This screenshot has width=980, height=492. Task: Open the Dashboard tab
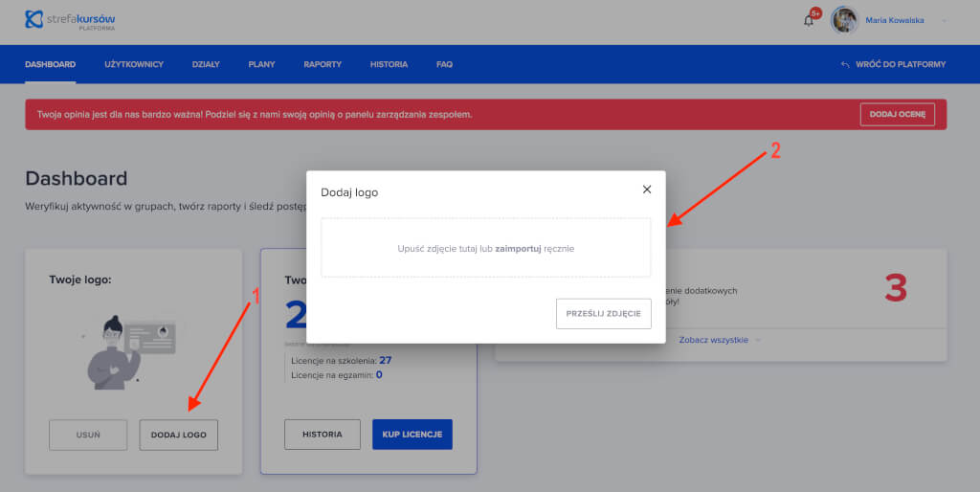[x=50, y=65]
